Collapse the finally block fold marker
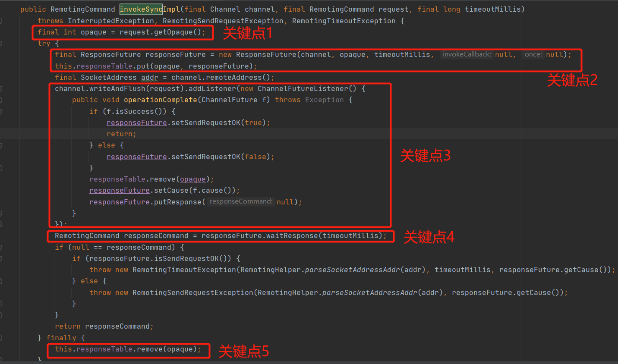Viewport: 618px width, 364px height. 1,338
